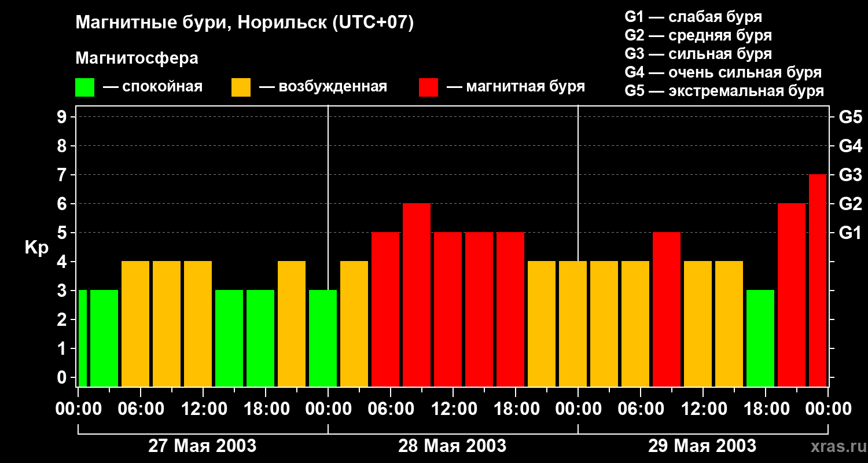Select the yellow 13:00–16:00 bar on 29 Мая
Image resolution: width=868 pixels, height=463 pixels.
[x=729, y=324]
